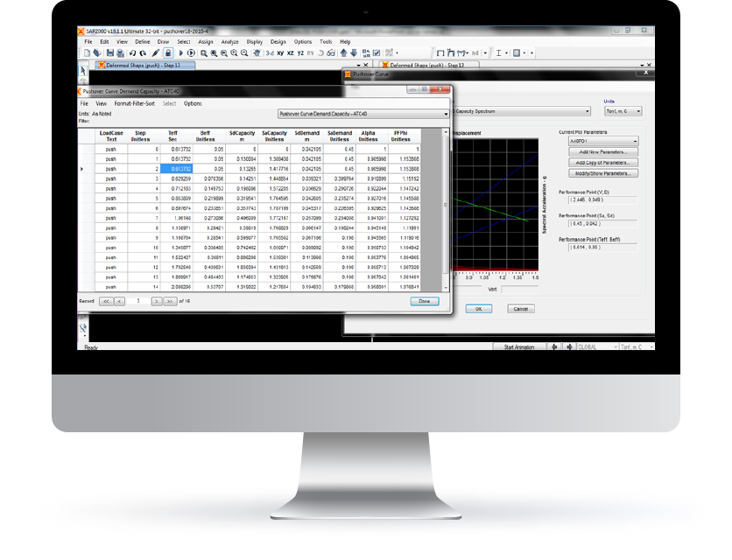The height and width of the screenshot is (560, 732).
Task: Set the YZ plane view
Action: [300, 53]
